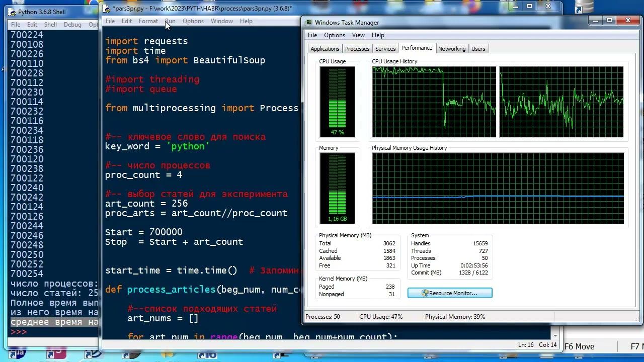The height and width of the screenshot is (362, 644).
Task: Click the pars3pr.py editor title bar icon
Action: coord(106,8)
